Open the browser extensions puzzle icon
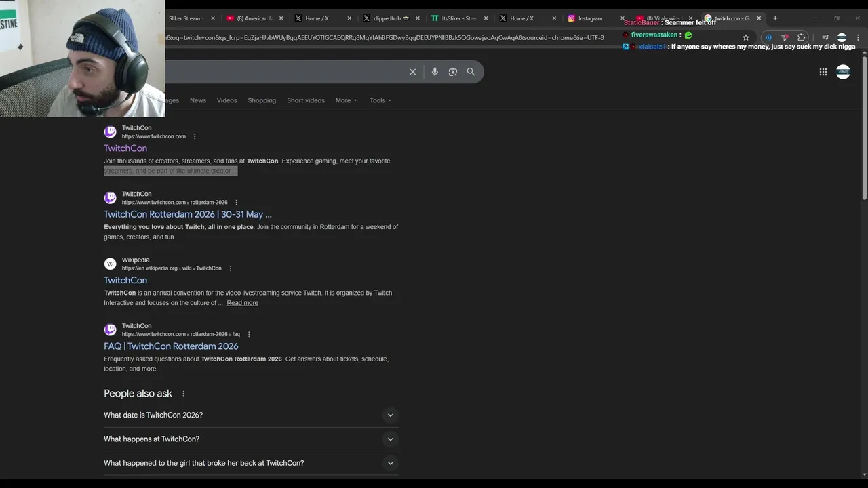This screenshot has width=868, height=488. pos(802,37)
